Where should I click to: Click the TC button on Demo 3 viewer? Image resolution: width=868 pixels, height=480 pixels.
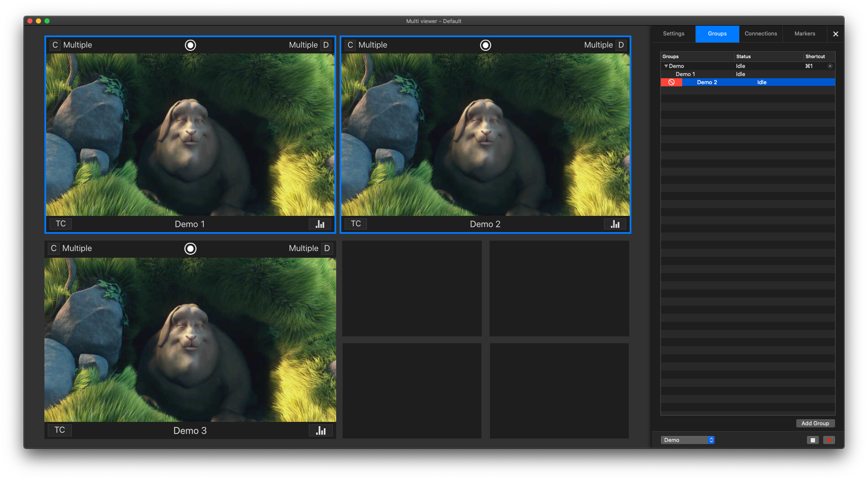click(60, 430)
